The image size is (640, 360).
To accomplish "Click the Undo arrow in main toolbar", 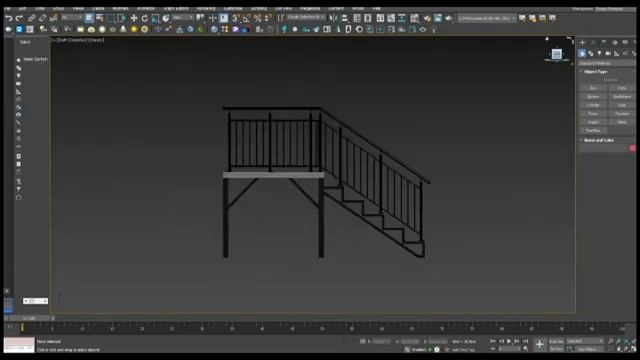I will pyautogui.click(x=9, y=18).
